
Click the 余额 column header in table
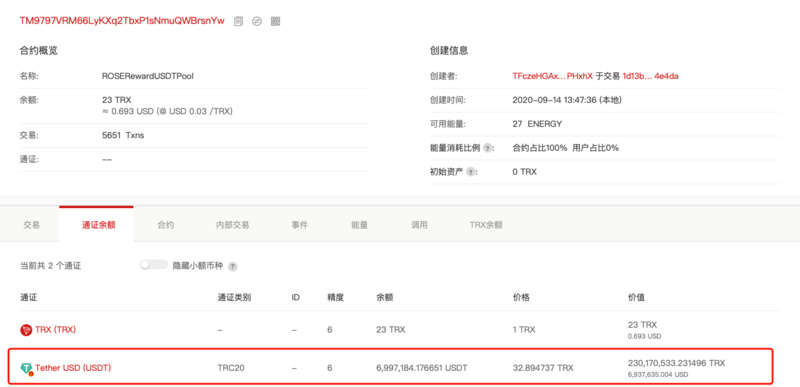coord(384,297)
